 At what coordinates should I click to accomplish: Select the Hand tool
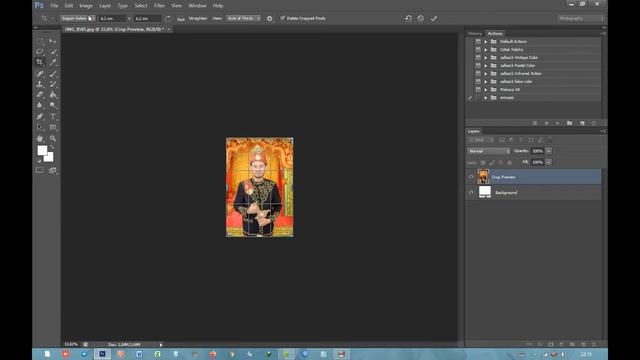[x=40, y=139]
